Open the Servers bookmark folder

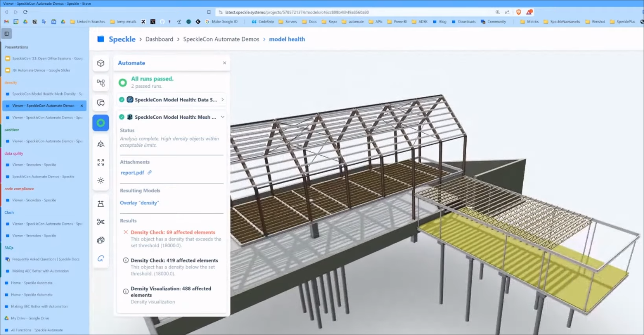288,22
